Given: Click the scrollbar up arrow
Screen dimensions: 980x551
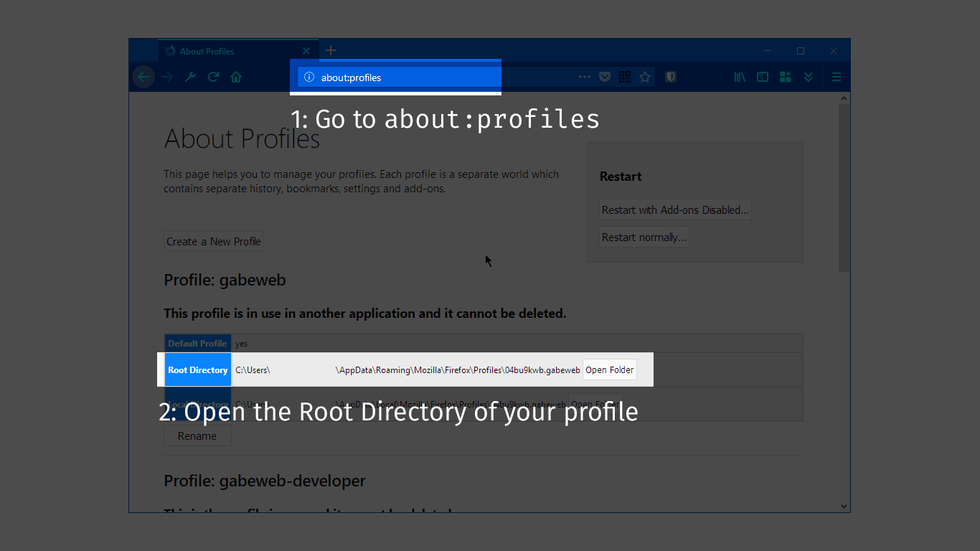Looking at the screenshot, I should [x=844, y=98].
